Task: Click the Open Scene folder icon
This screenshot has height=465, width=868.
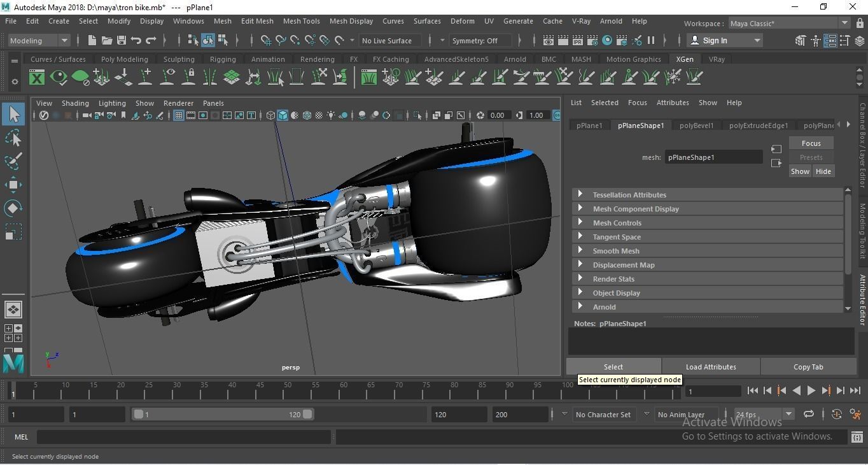Action: (x=106, y=41)
